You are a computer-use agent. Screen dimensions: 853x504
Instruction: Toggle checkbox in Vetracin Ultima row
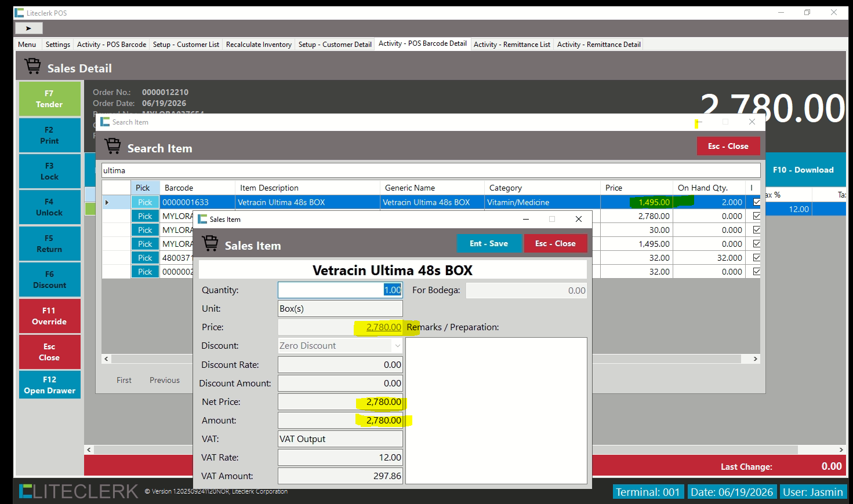[756, 202]
